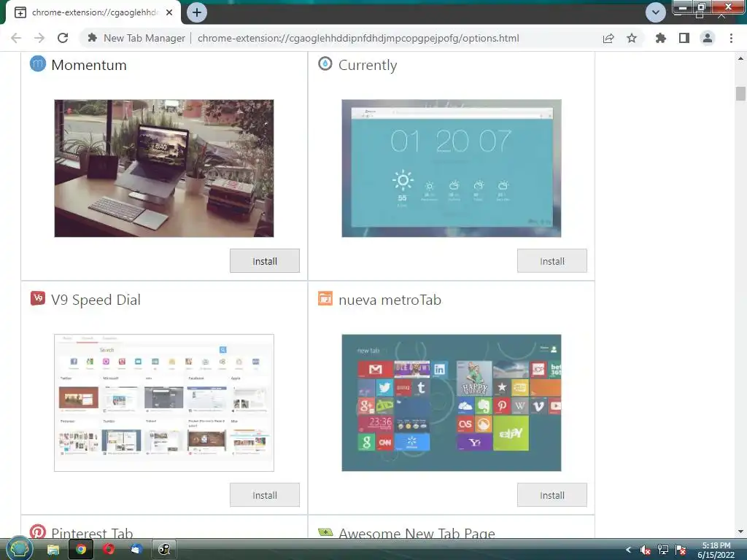Click the browser forward arrow

tap(39, 38)
